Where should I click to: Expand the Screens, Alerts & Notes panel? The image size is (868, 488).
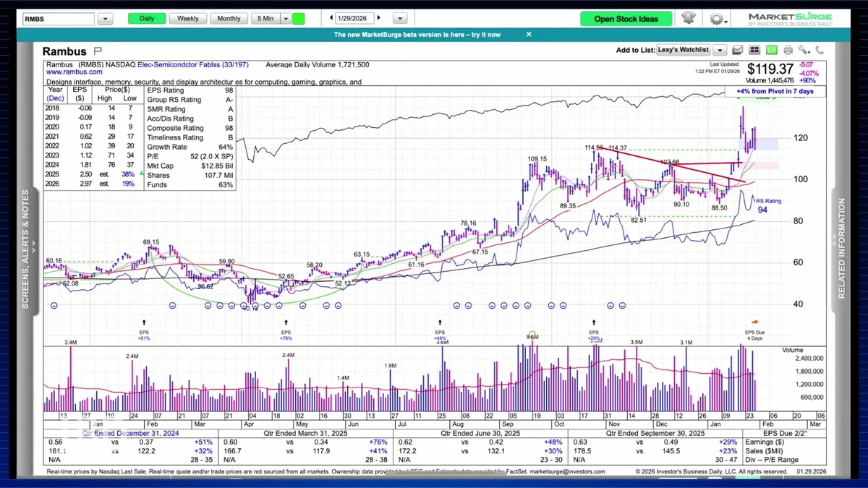[25, 249]
